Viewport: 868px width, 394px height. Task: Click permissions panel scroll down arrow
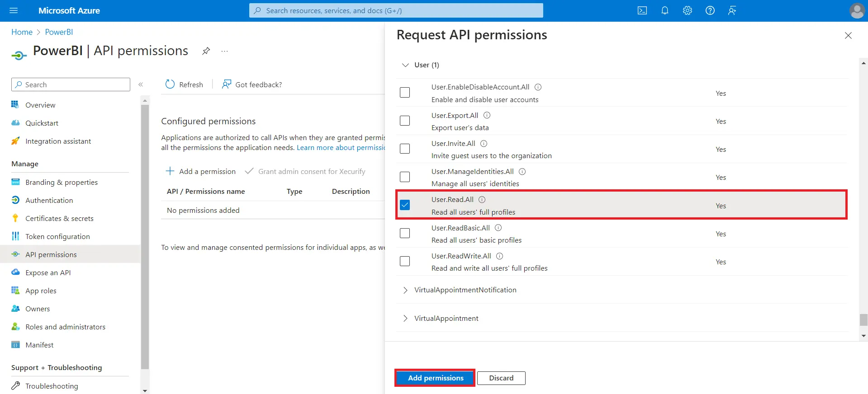[864, 336]
